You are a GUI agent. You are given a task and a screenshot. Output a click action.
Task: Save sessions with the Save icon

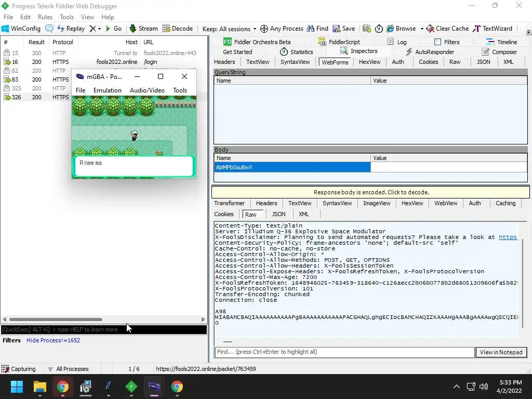[x=344, y=29]
